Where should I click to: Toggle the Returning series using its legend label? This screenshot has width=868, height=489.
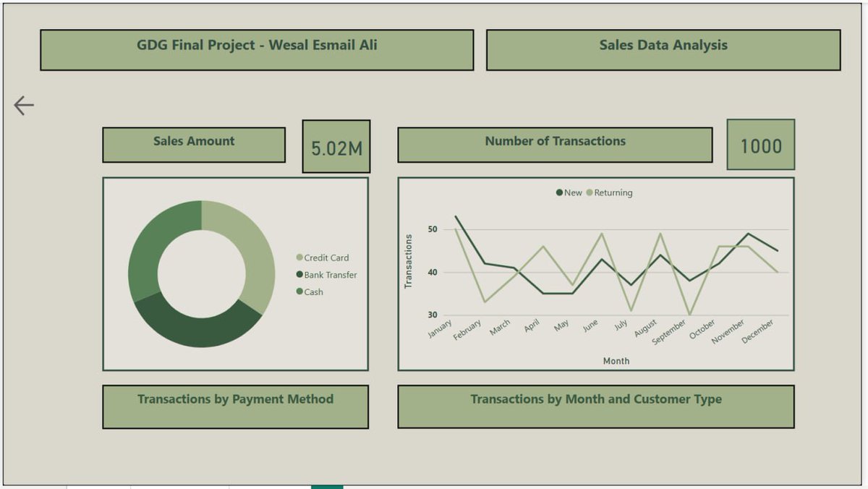[612, 193]
